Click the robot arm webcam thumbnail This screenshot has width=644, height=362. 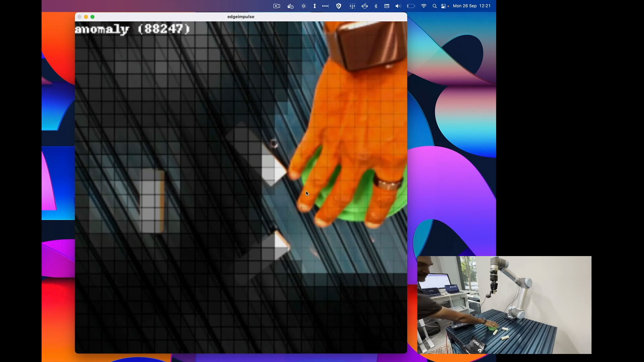click(504, 305)
